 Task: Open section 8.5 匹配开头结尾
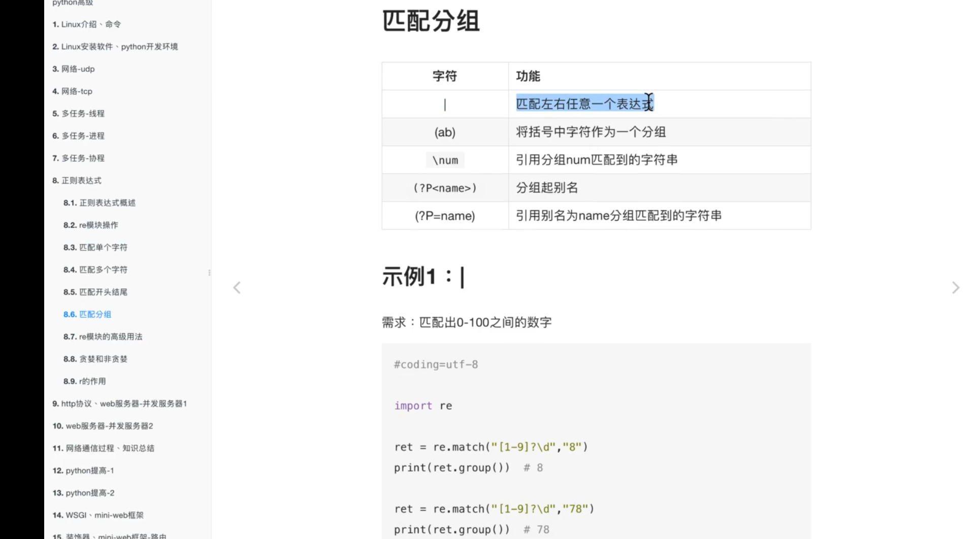95,292
